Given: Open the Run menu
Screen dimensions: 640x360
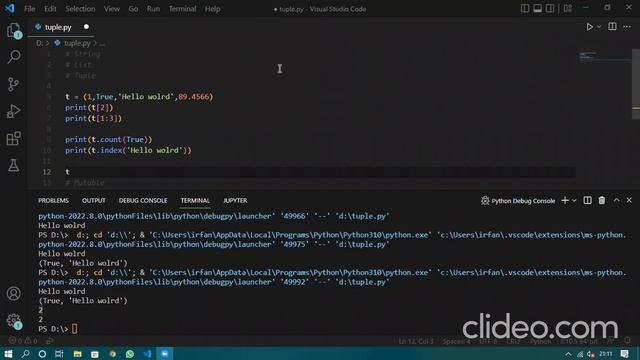Looking at the screenshot, I should pyautogui.click(x=153, y=9).
